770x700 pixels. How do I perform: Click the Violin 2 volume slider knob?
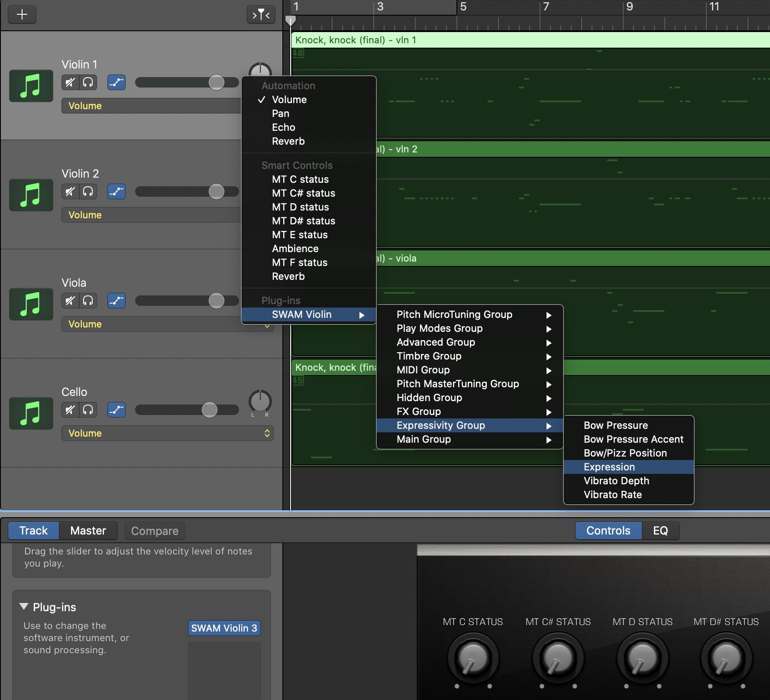coord(216,191)
